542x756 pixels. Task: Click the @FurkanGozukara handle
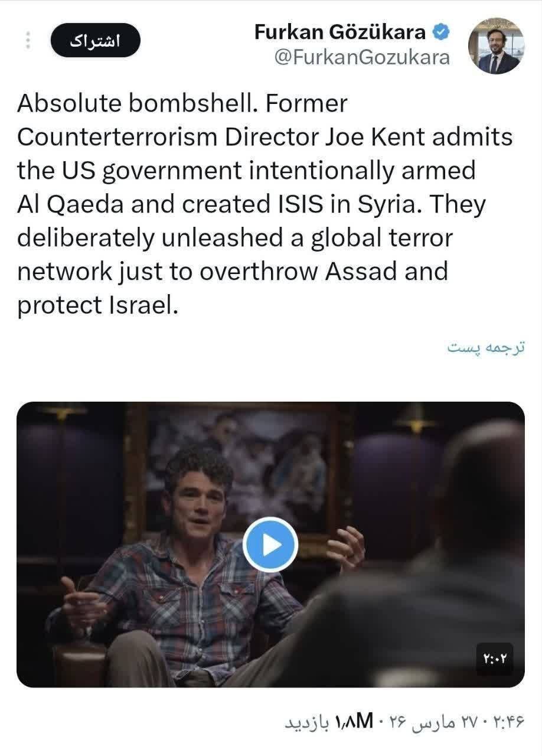362,57
